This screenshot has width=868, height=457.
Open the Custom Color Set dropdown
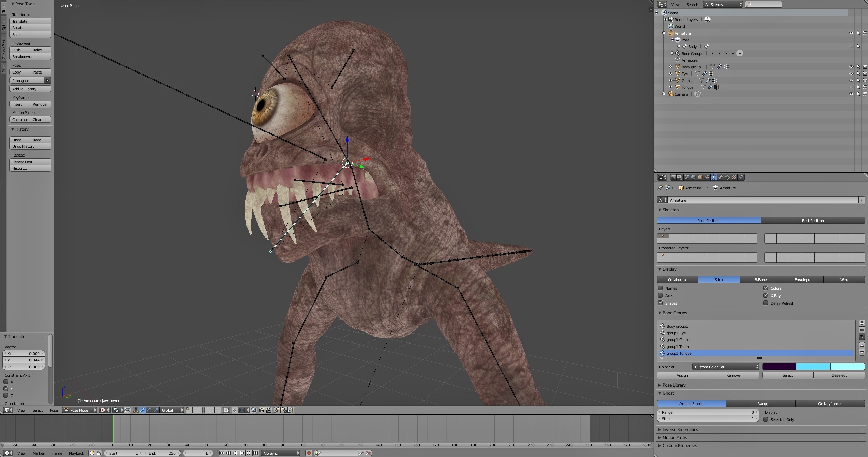726,367
